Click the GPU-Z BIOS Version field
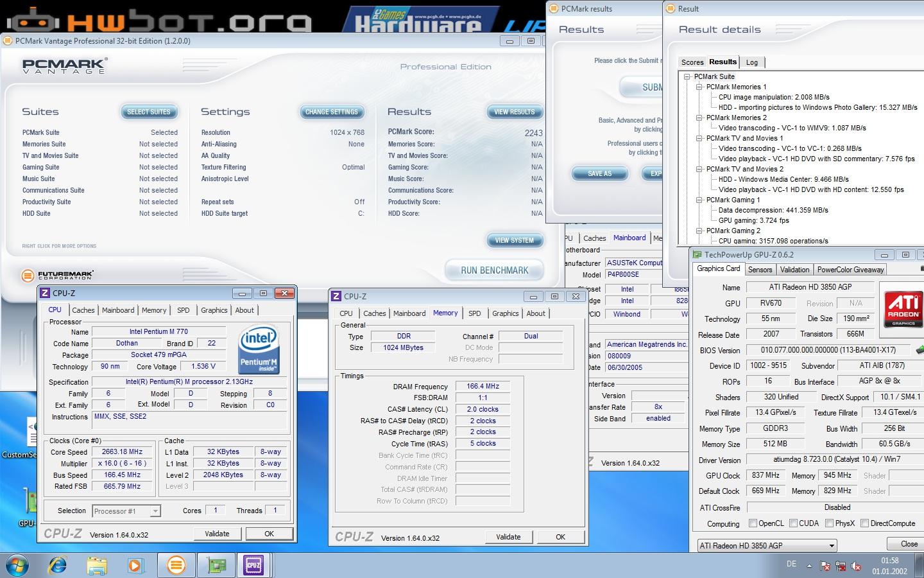The height and width of the screenshot is (578, 924). (828, 350)
